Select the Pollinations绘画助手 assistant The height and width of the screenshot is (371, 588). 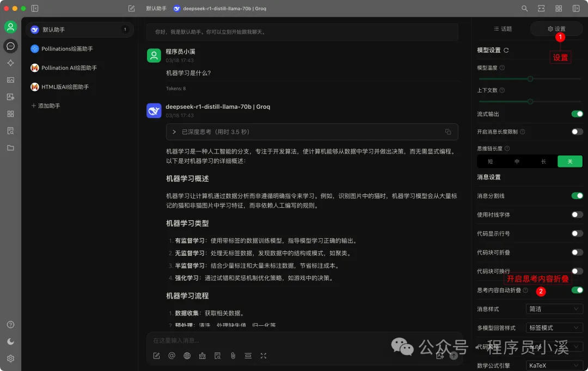point(79,49)
